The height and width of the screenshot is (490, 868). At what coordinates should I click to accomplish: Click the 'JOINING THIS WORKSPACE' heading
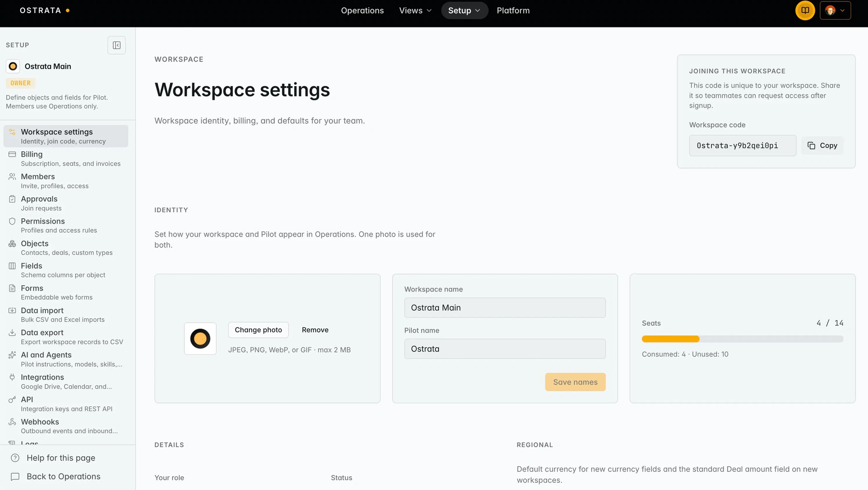(737, 71)
